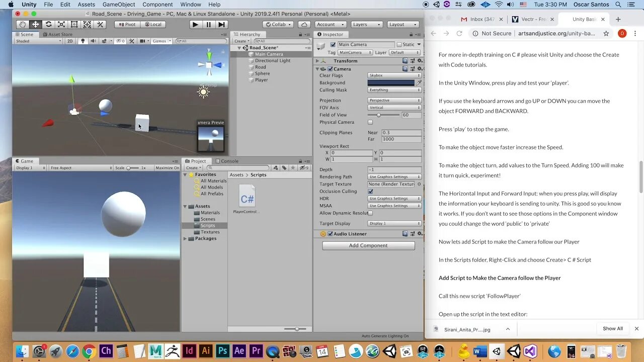Image resolution: width=644 pixels, height=362 pixels.
Task: Open Unity cloud services icon
Action: pos(304,24)
